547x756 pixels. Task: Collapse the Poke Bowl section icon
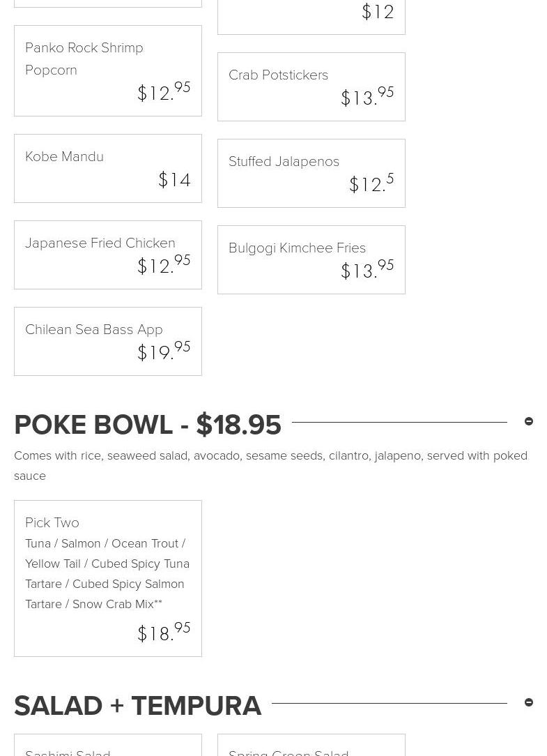click(x=529, y=421)
